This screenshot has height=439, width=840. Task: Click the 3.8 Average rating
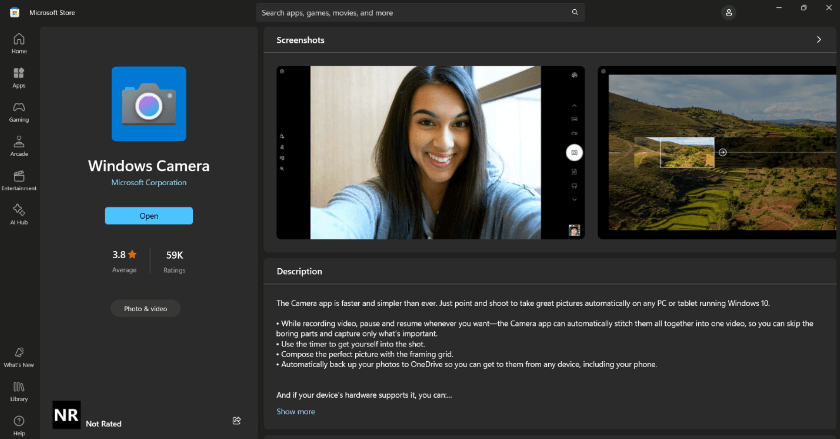coord(124,261)
